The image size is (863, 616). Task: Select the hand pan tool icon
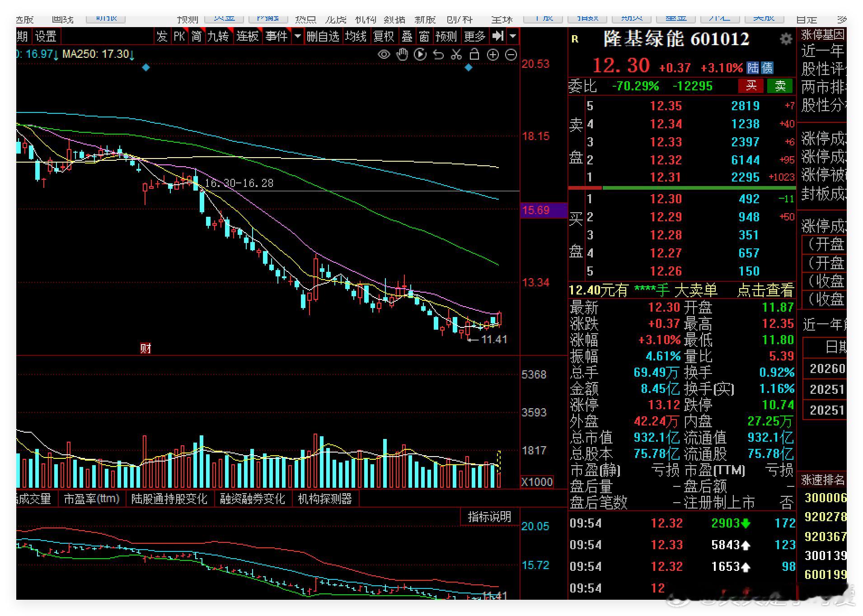pos(402,55)
